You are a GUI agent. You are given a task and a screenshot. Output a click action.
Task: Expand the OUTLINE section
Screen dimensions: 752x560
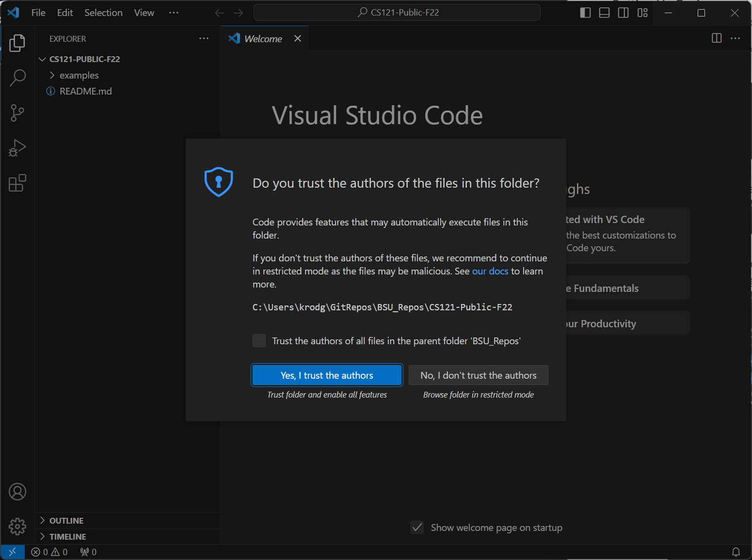click(66, 521)
